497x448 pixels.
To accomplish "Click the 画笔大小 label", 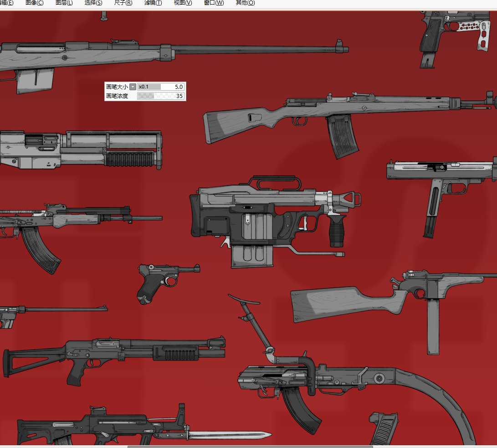I will pos(117,87).
